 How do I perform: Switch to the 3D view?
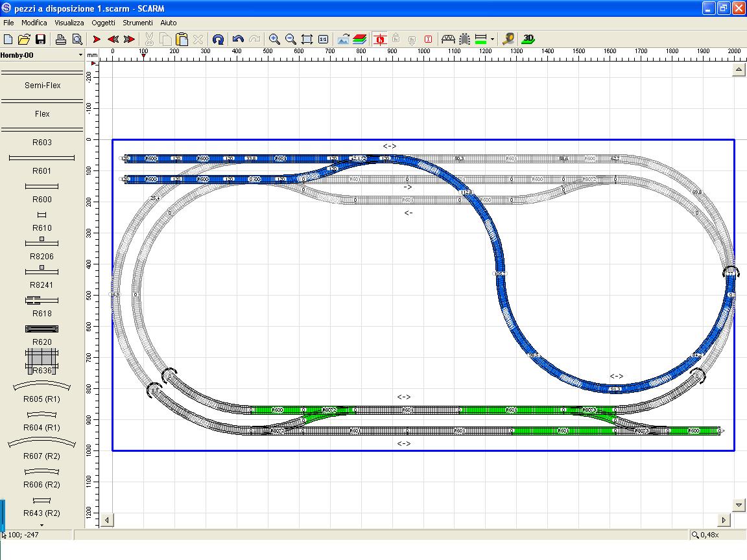tap(528, 39)
